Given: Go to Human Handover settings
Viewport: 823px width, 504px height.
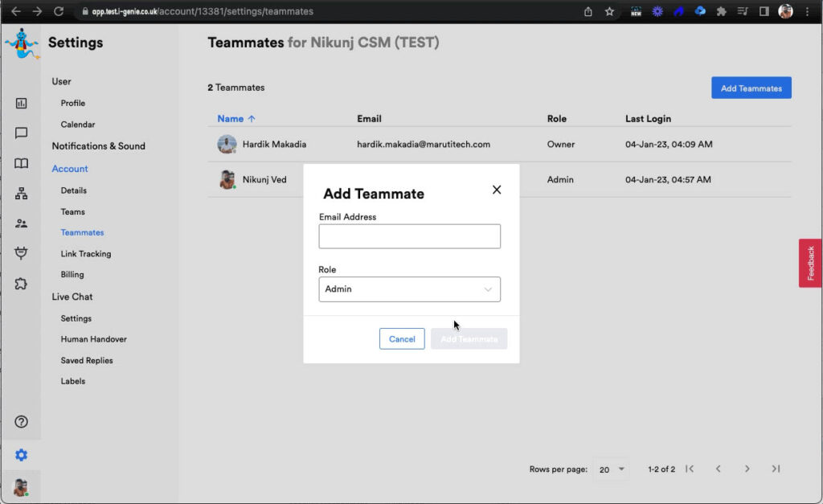Looking at the screenshot, I should pyautogui.click(x=93, y=339).
